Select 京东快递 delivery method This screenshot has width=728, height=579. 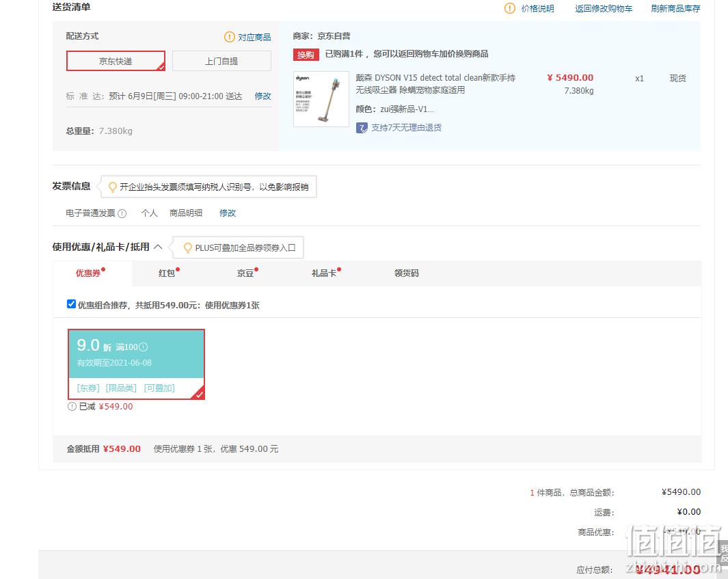(x=116, y=61)
